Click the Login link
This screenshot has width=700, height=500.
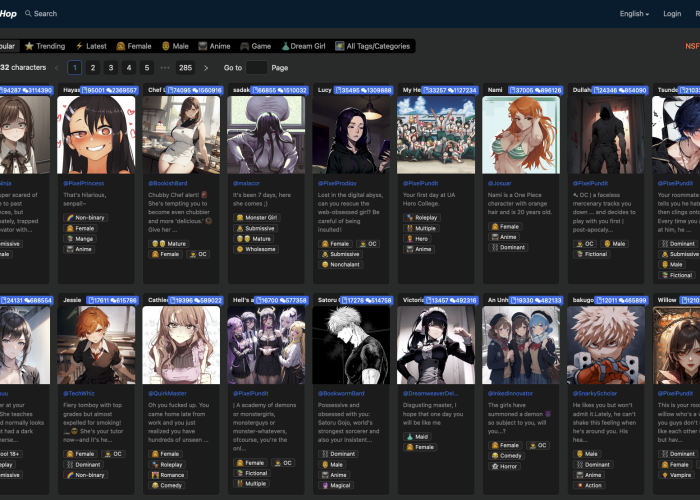(672, 14)
